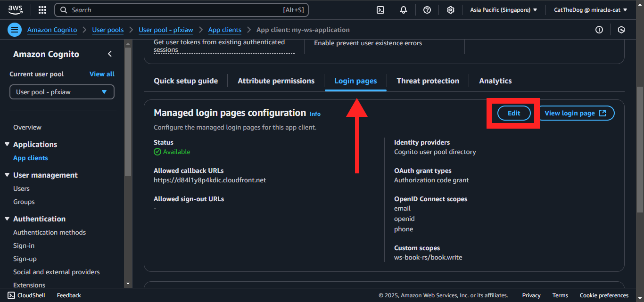
Task: Collapse the User management section
Action: tap(7, 175)
